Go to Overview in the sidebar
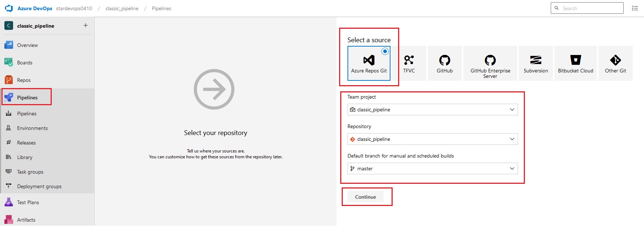 click(x=27, y=45)
